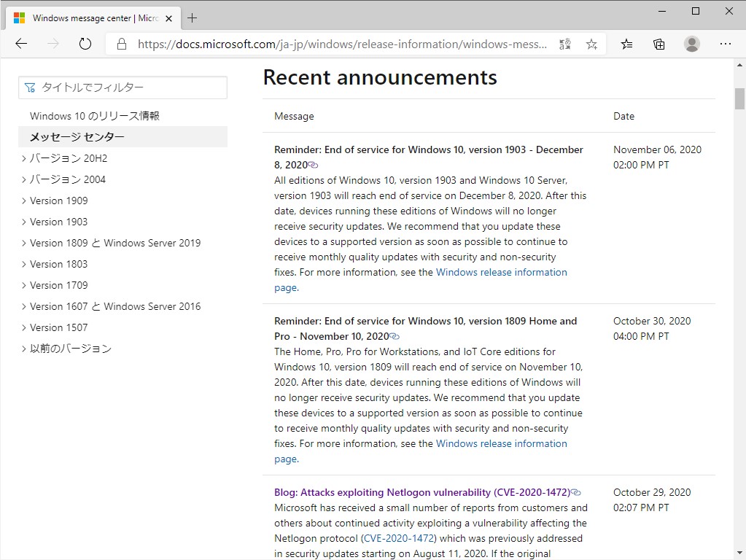
Task: Follow the Windows release information page link
Action: 501,271
